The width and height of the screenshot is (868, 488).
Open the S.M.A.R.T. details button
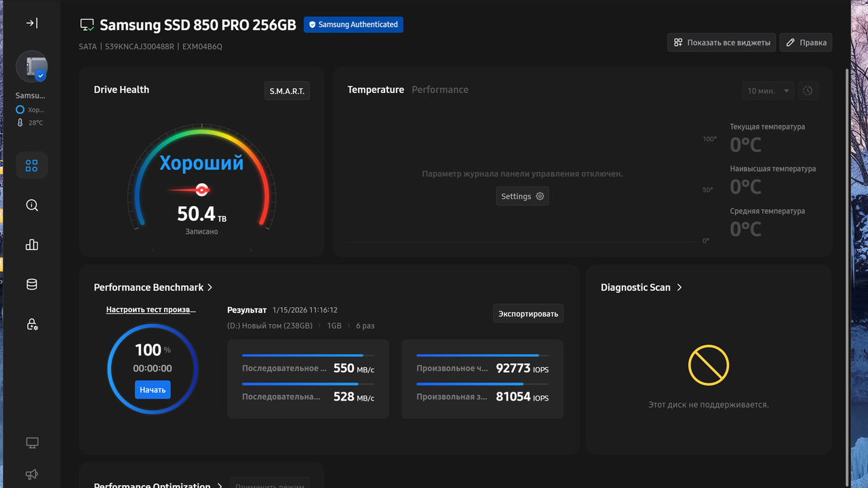pyautogui.click(x=287, y=91)
